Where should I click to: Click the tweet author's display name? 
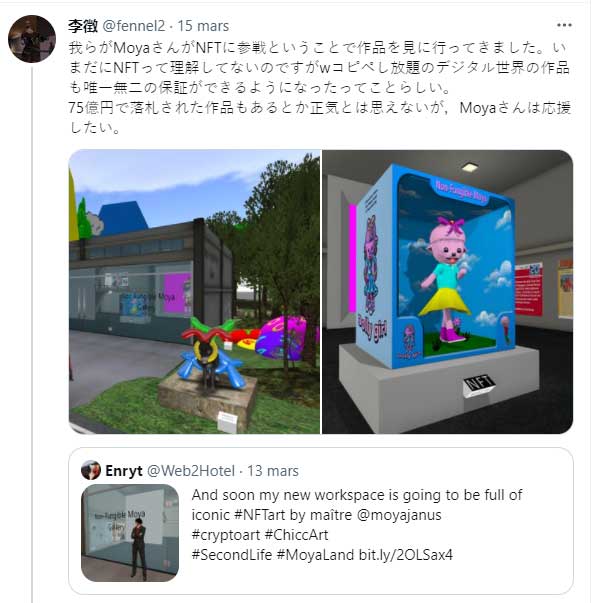83,26
